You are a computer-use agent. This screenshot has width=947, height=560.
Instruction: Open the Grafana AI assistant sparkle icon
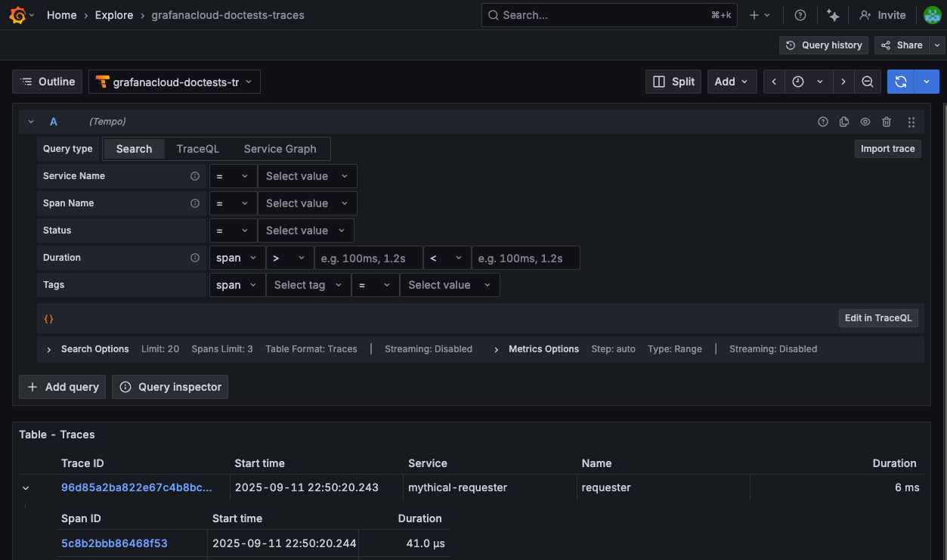(833, 14)
